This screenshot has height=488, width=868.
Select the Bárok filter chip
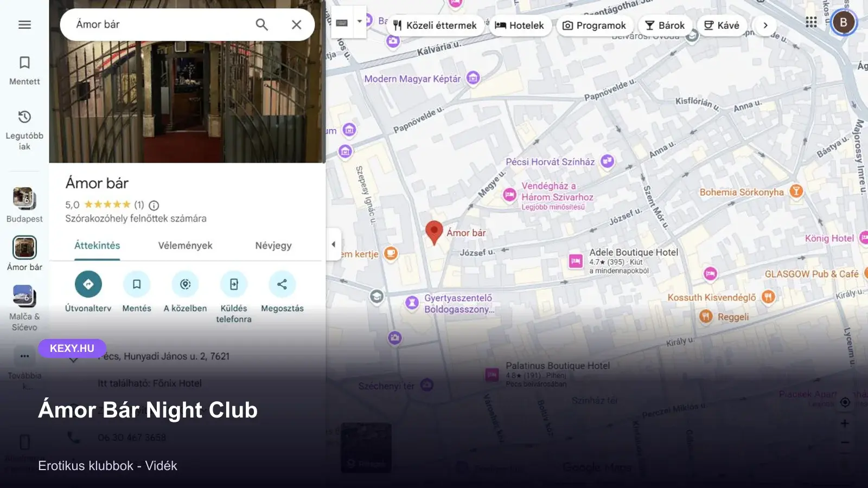click(665, 25)
